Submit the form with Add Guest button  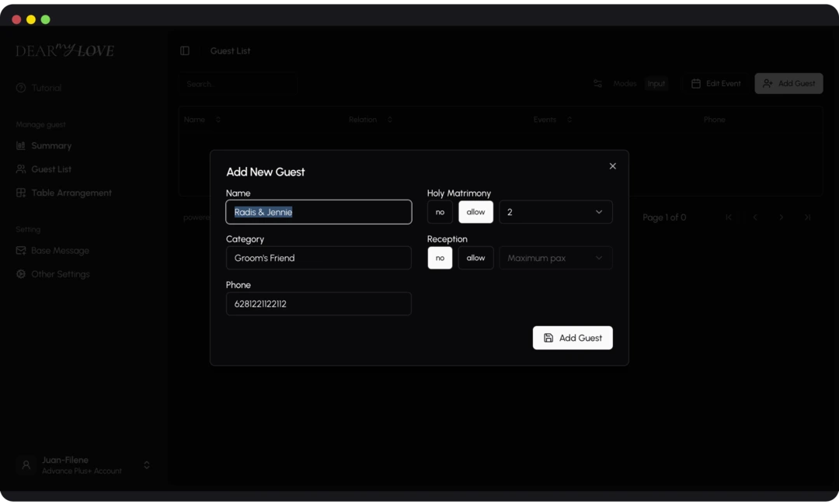click(573, 337)
